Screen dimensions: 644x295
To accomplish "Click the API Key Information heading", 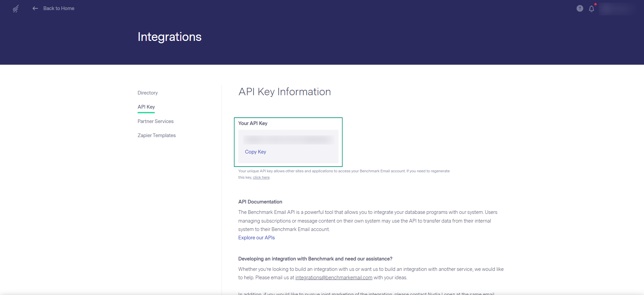I will (285, 92).
